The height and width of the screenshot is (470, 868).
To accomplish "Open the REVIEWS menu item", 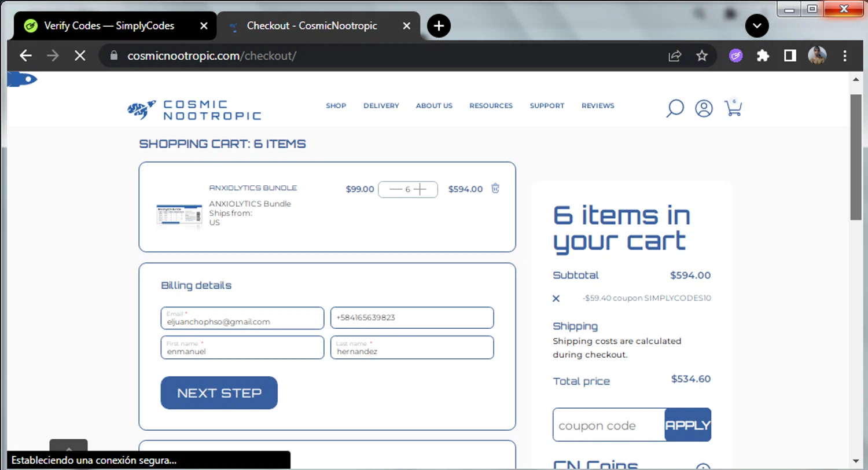I will pos(598,106).
